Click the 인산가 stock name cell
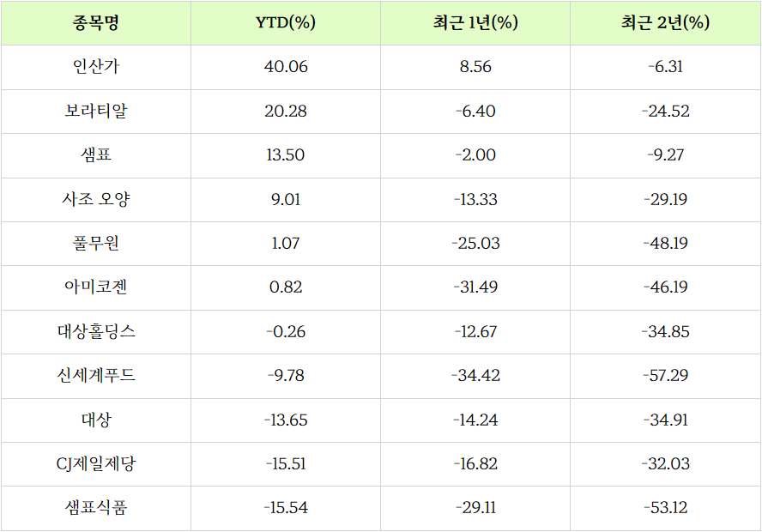Image resolution: width=762 pixels, height=532 pixels. pos(96,67)
